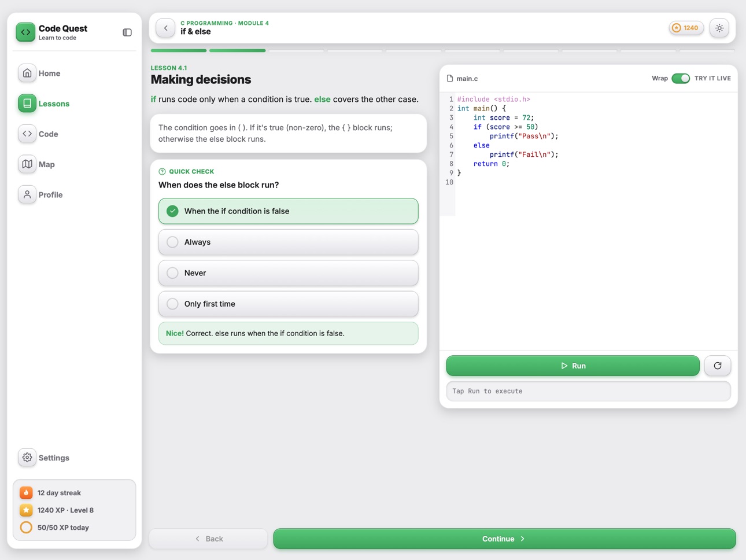
Task: Open the Map in the sidebar
Action: (x=74, y=164)
